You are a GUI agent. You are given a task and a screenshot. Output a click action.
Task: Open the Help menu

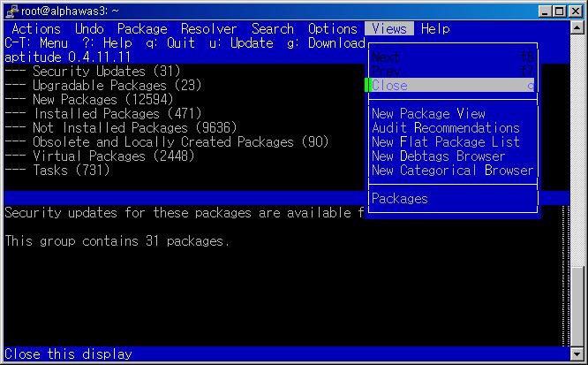click(x=435, y=29)
